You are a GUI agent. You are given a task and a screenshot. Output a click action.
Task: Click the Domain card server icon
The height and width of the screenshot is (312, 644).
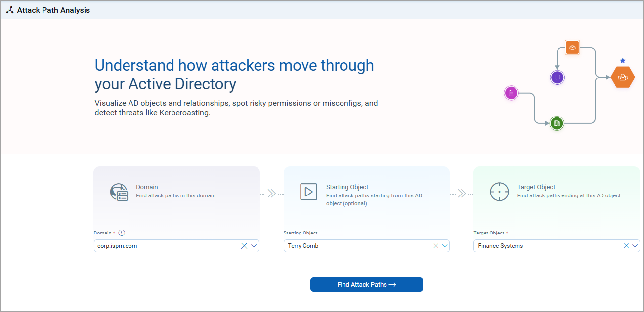[119, 192]
